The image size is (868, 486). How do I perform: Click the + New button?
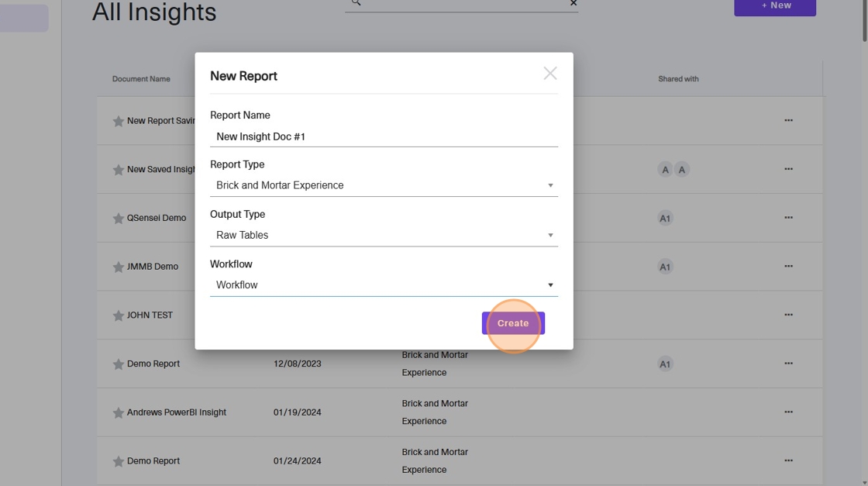tap(775, 7)
